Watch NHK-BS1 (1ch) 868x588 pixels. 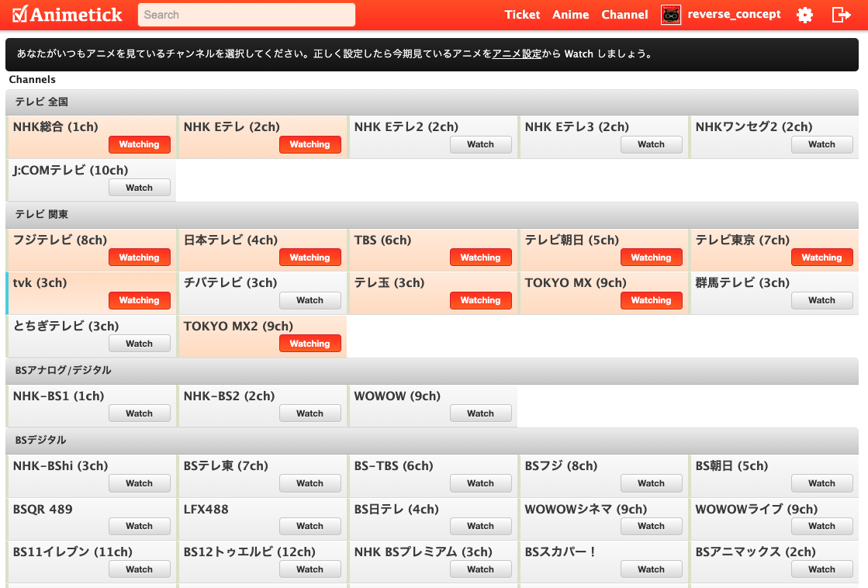point(140,413)
